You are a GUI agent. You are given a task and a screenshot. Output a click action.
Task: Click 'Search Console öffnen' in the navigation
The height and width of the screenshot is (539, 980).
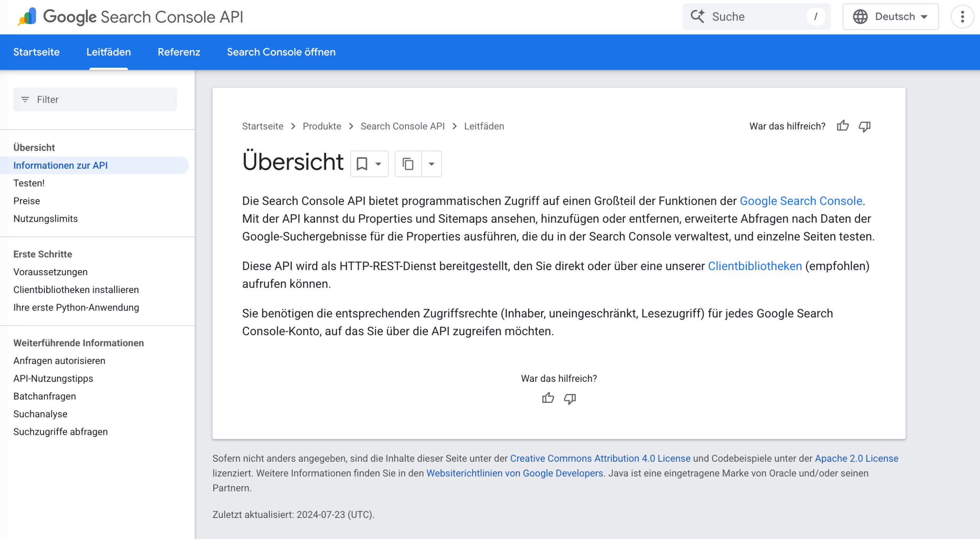point(281,52)
